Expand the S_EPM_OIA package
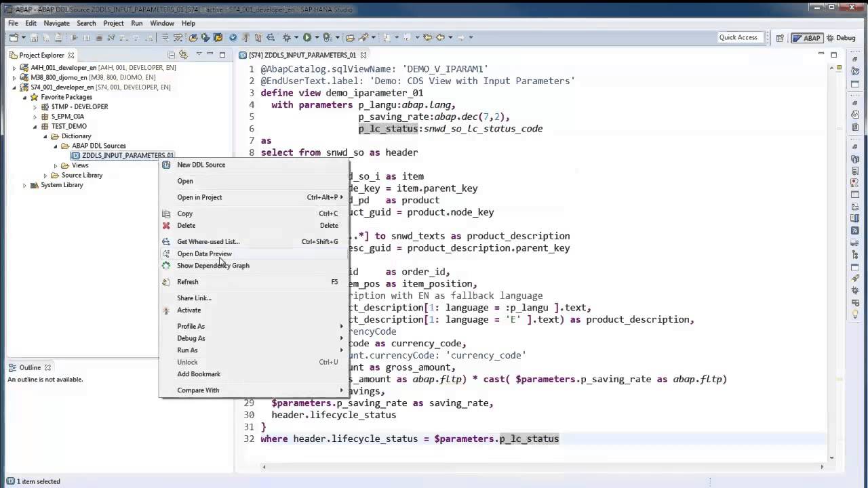 point(35,117)
